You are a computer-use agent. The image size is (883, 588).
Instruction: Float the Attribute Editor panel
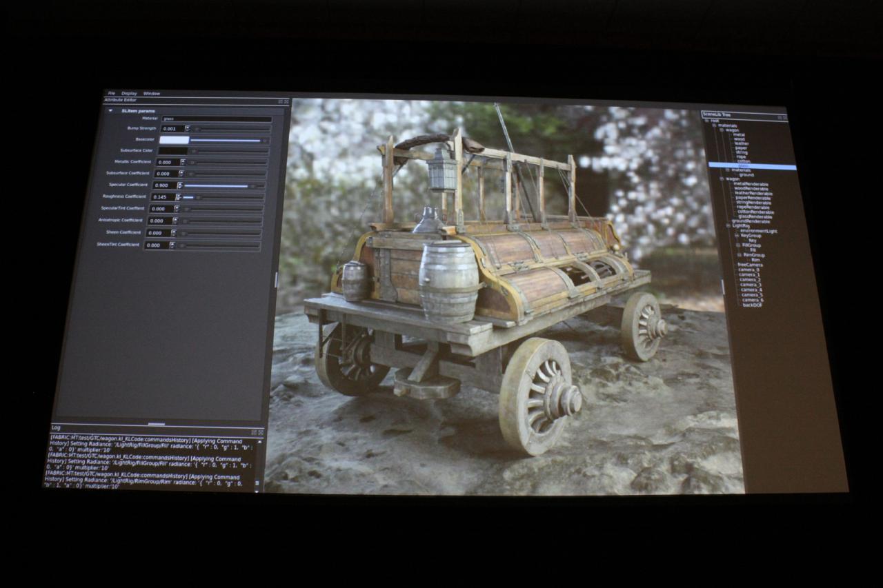(280, 101)
